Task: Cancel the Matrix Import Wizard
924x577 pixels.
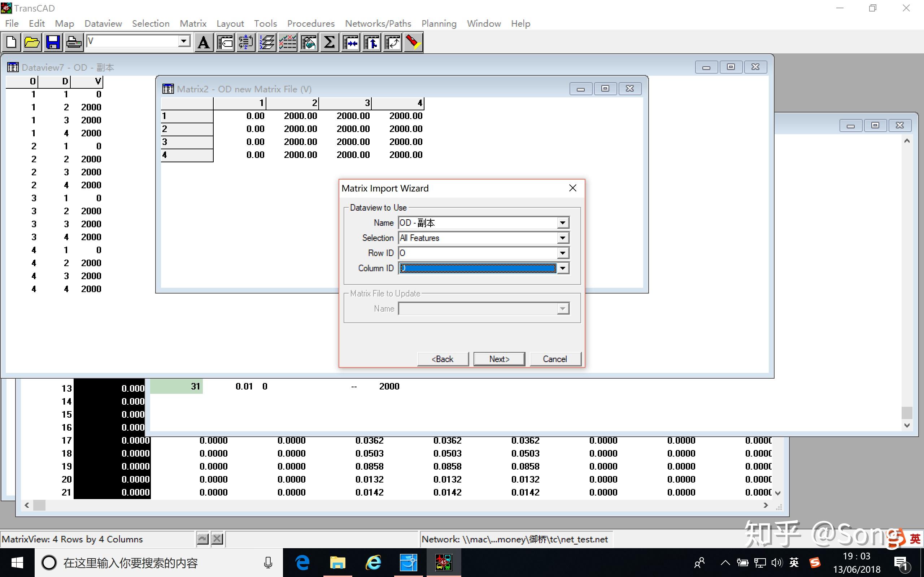Action: 555,359
